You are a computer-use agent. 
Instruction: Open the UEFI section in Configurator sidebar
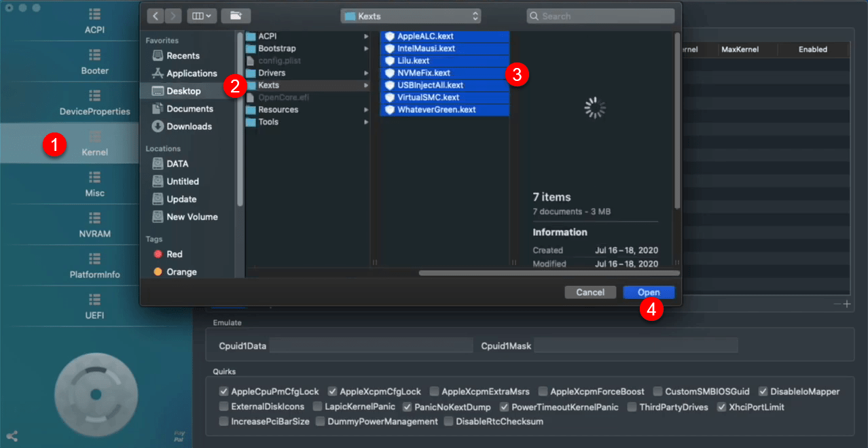click(94, 307)
